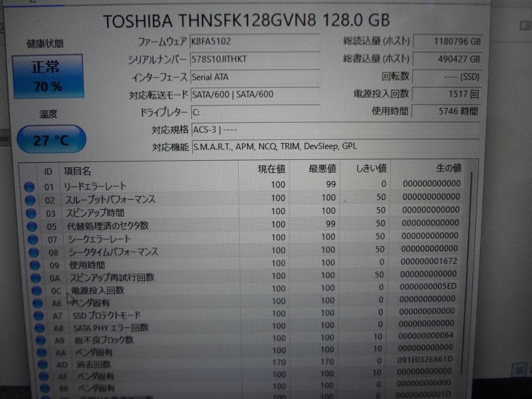Select the 使用時間 attribute name in row 09
Image resolution: width=532 pixels, height=399 pixels.
87,265
